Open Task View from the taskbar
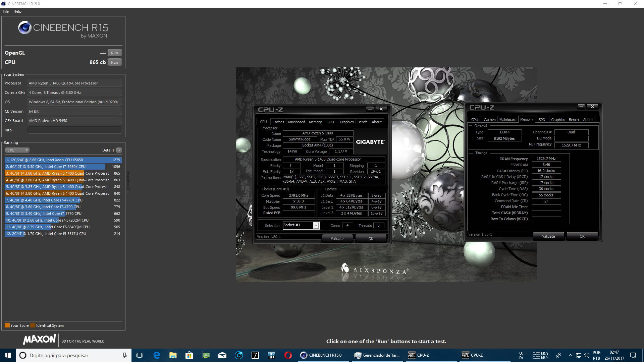The height and width of the screenshot is (362, 644). pyautogui.click(x=140, y=355)
